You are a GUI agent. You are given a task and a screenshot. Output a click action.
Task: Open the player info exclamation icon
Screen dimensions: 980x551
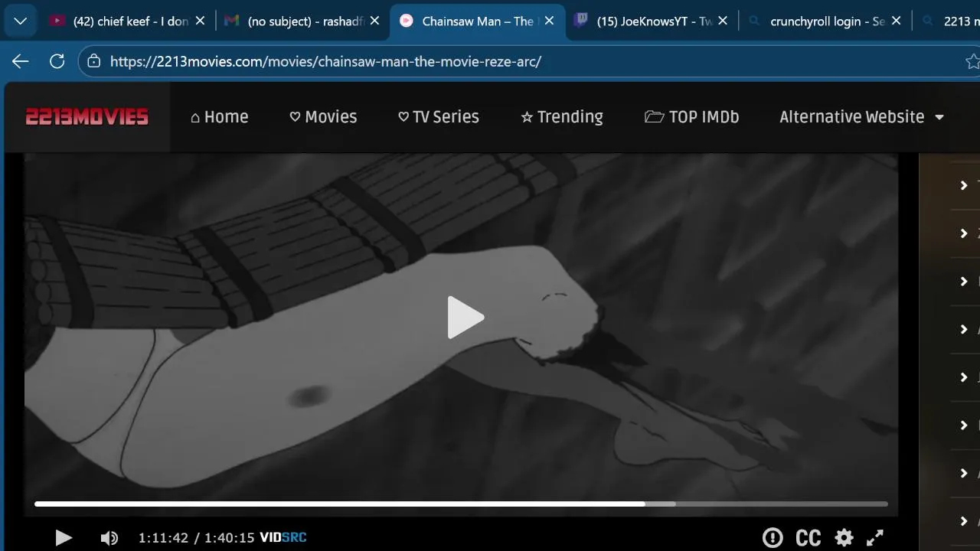point(773,538)
